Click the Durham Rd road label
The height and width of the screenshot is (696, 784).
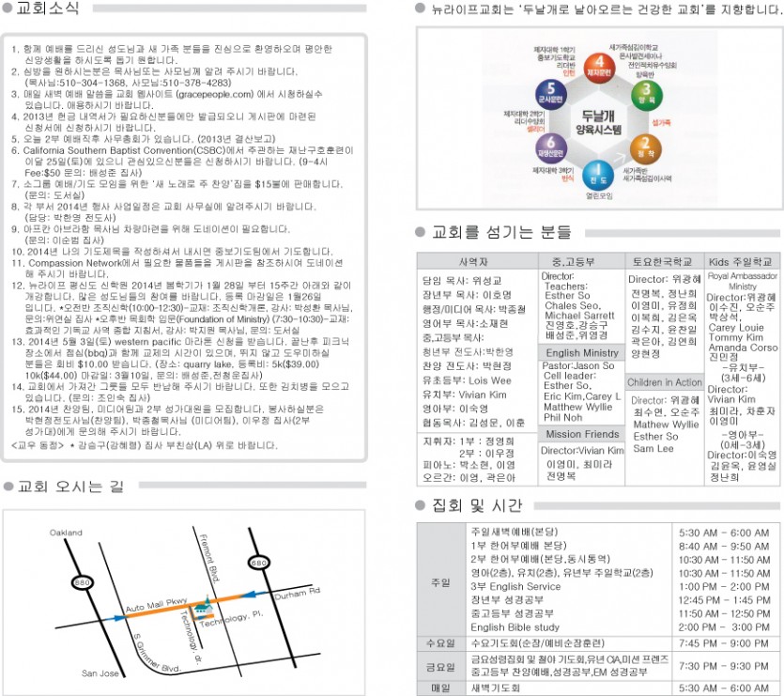[297, 594]
